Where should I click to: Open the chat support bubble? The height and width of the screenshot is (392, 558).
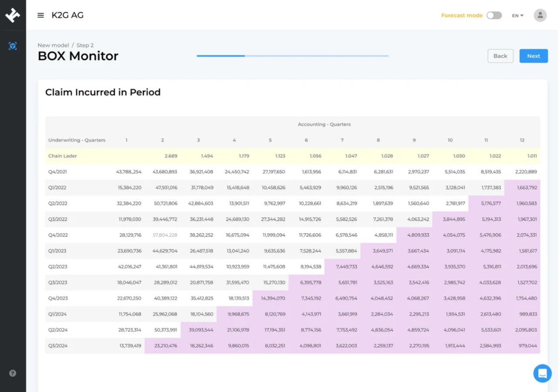(x=542, y=373)
